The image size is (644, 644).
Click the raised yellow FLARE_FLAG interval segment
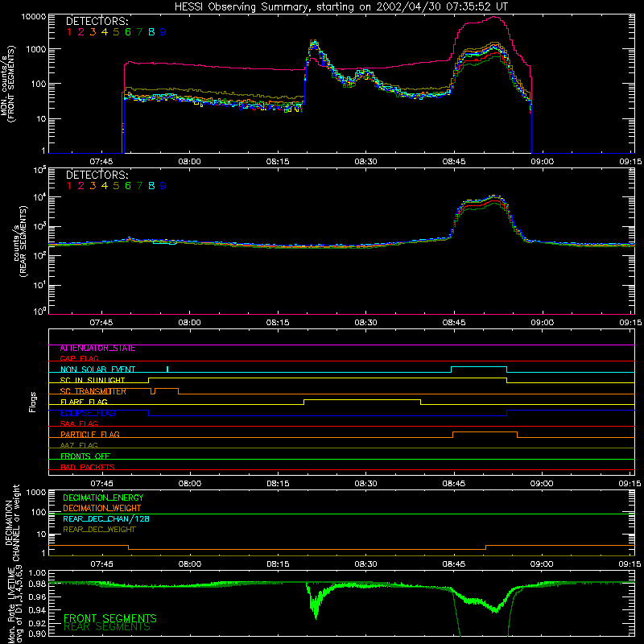pyautogui.click(x=362, y=399)
